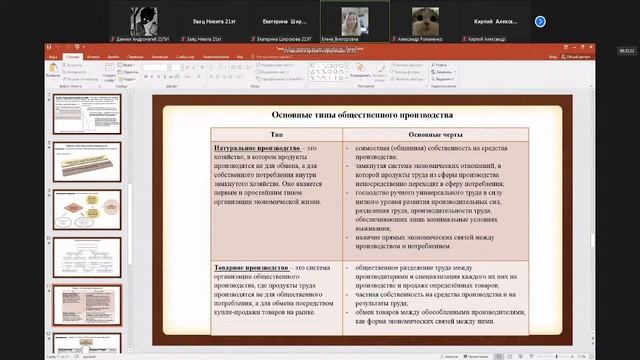Open Примечания comments in status bar
Image resolution: width=640 pixels, height=360 pixels.
(x=476, y=357)
